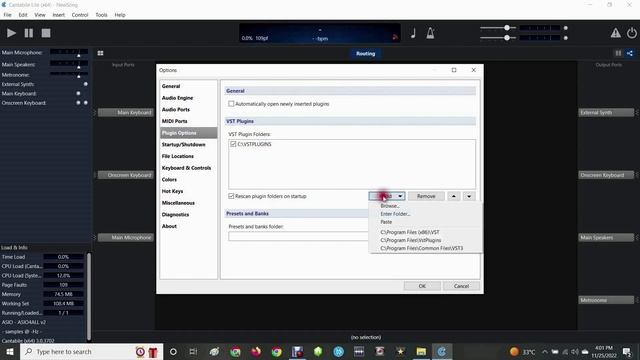The width and height of the screenshot is (640, 360).
Task: Select C:\Program Files (x86)\VST path
Action: click(x=410, y=232)
